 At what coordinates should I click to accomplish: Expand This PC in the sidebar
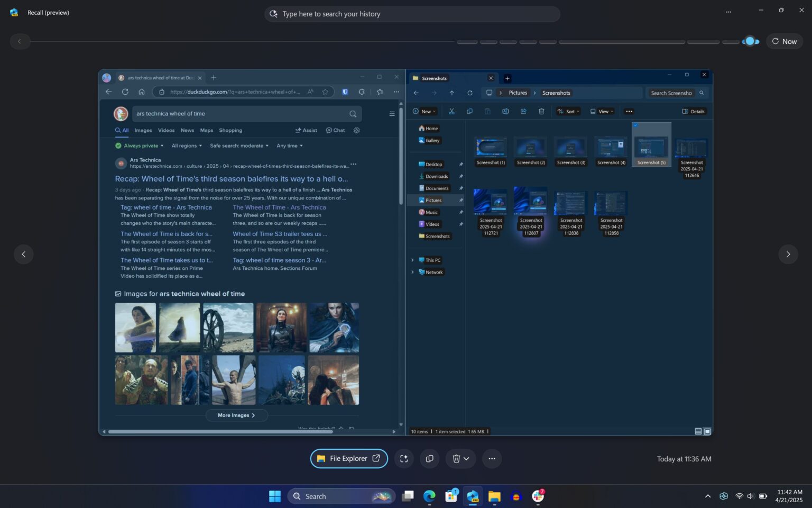click(413, 260)
